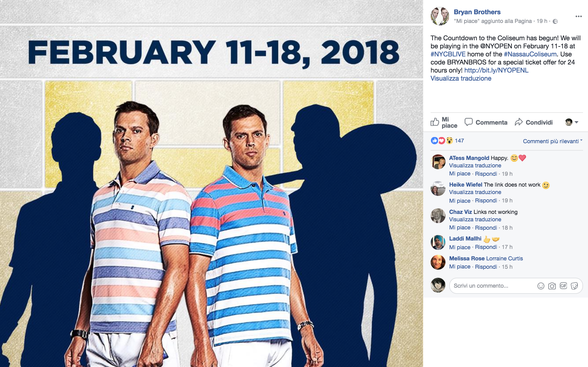588x367 pixels.
Task: Open the reactions summary showing 147
Action: pos(459,141)
